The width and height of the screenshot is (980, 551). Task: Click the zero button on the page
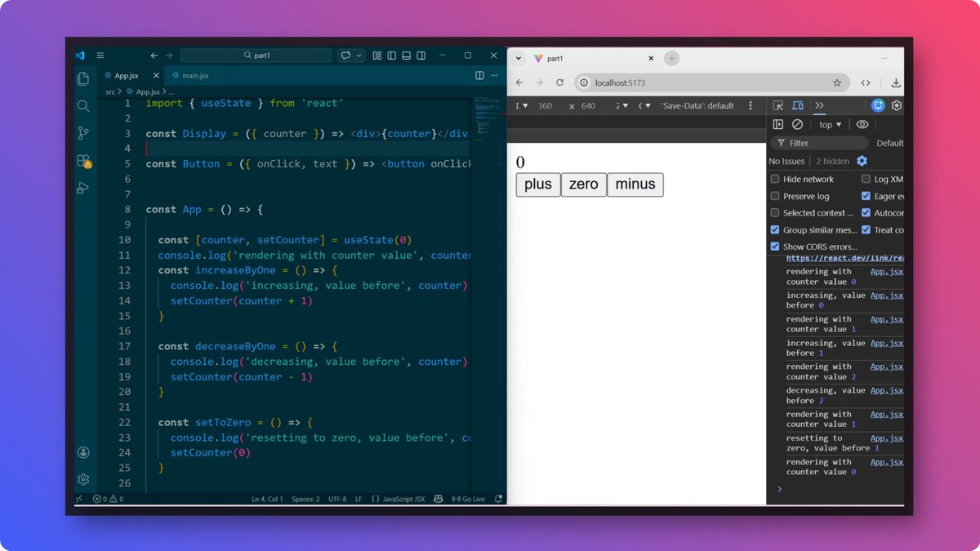584,184
